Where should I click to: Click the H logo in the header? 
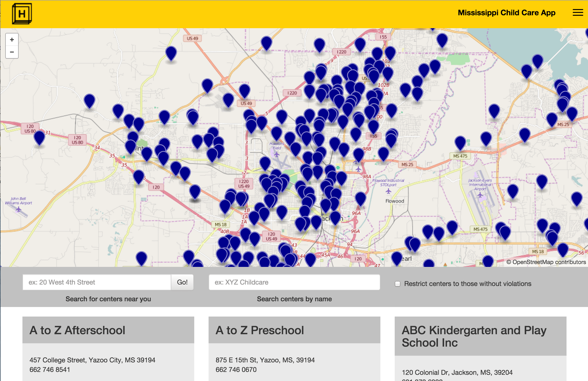(22, 14)
